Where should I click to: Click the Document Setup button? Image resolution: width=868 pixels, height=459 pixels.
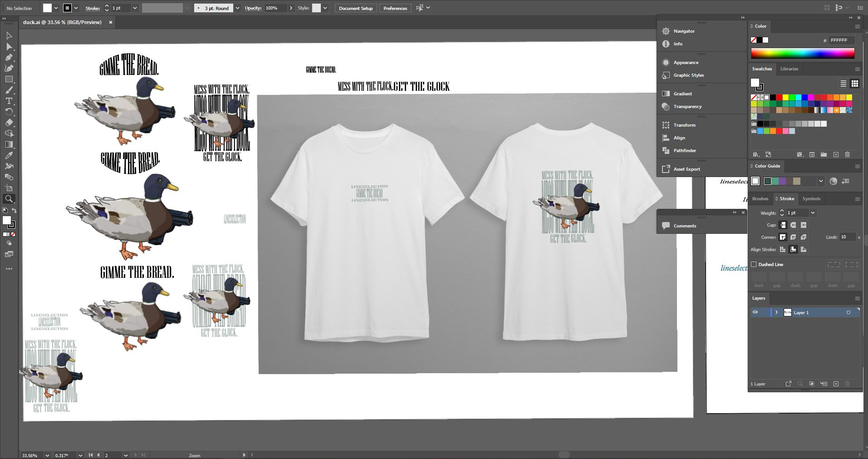pos(355,8)
